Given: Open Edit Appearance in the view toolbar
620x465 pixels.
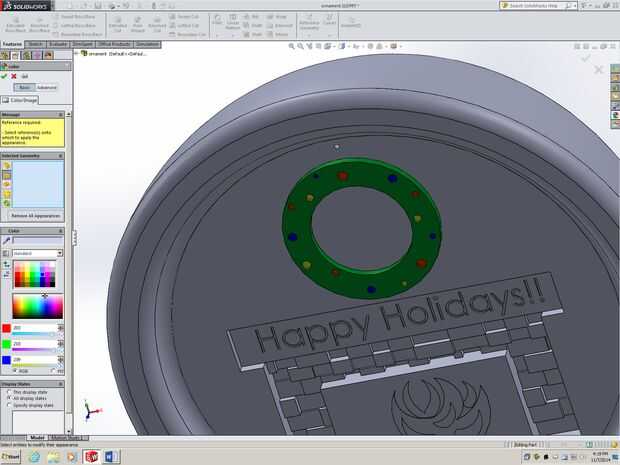Looking at the screenshot, I should pos(370,46).
